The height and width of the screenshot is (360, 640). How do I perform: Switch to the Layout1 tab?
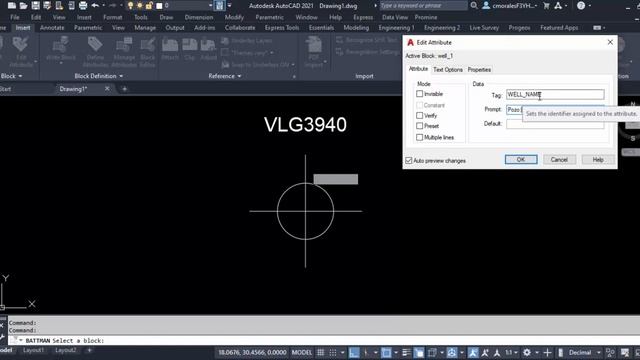[x=33, y=350]
